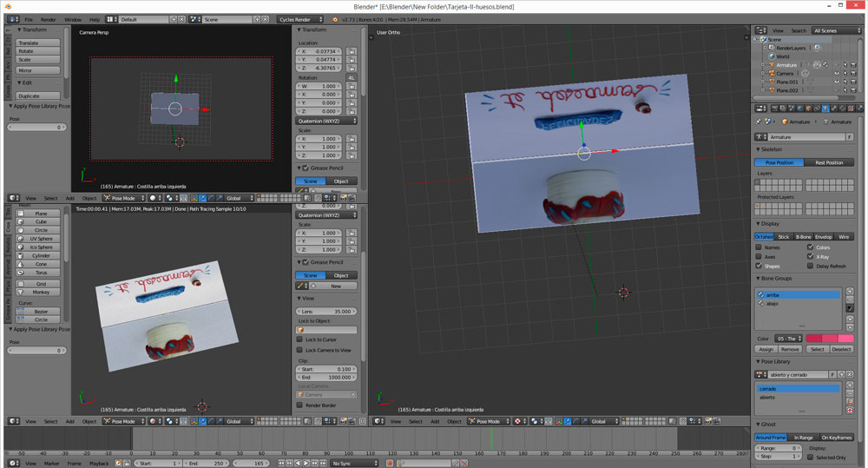Click the red record keyframe button
The image size is (868, 468).
[x=390, y=464]
